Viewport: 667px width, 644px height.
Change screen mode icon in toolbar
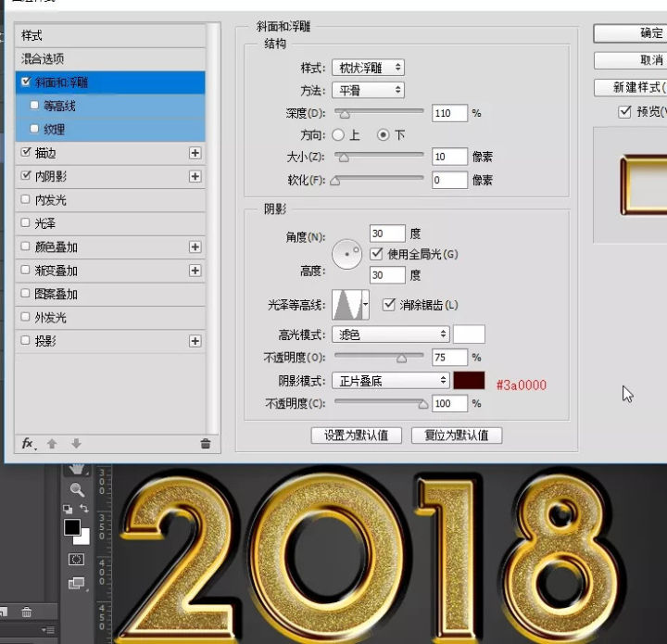click(x=77, y=583)
